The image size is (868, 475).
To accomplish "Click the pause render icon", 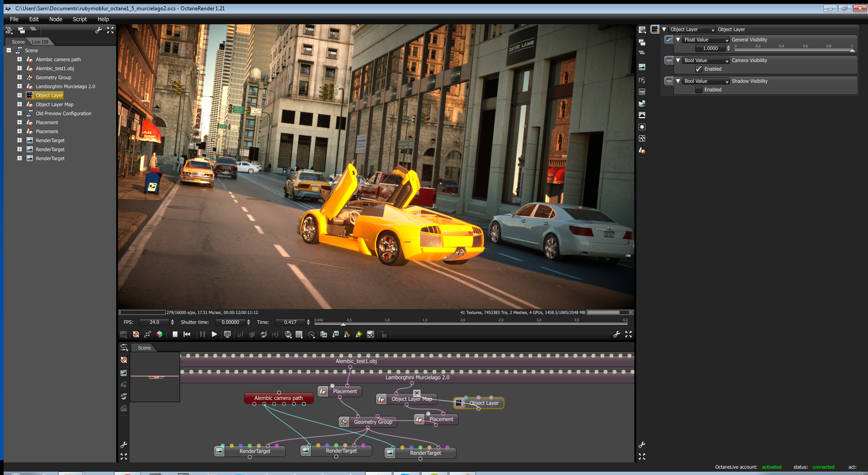I will 203,334.
